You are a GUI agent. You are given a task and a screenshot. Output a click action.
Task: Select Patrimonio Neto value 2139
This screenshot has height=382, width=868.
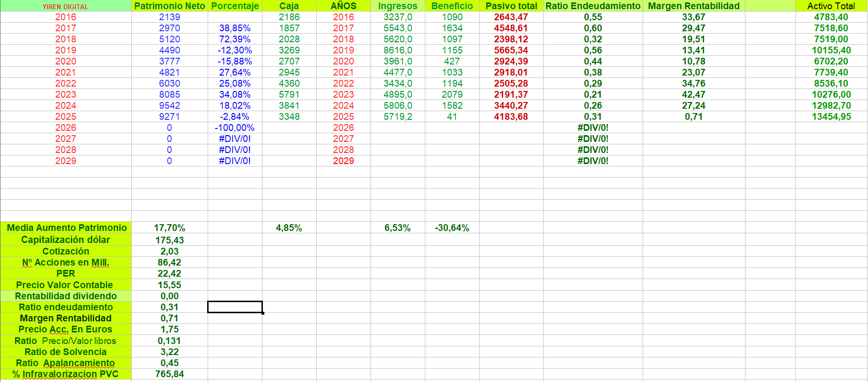[x=170, y=17]
